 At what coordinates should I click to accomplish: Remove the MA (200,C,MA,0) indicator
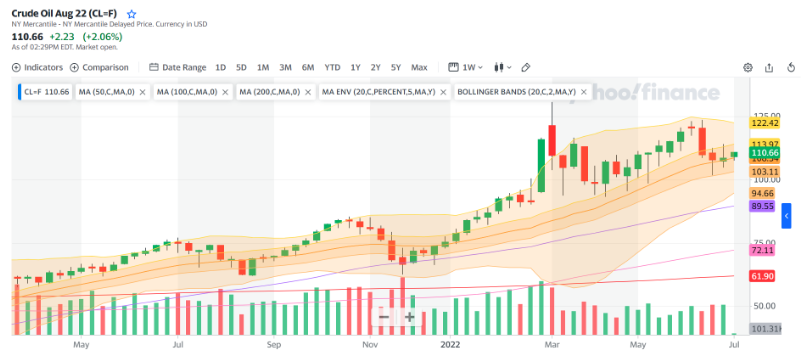point(308,92)
